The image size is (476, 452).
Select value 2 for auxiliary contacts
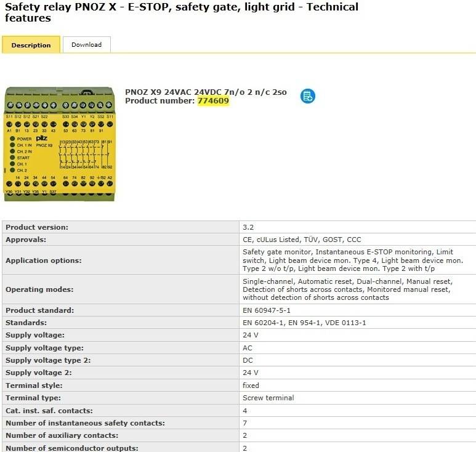244,435
